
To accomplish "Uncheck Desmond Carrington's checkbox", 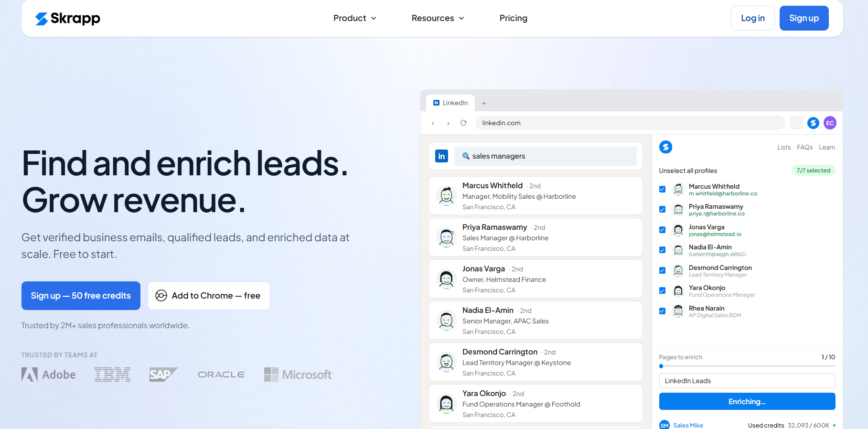I will [662, 270].
